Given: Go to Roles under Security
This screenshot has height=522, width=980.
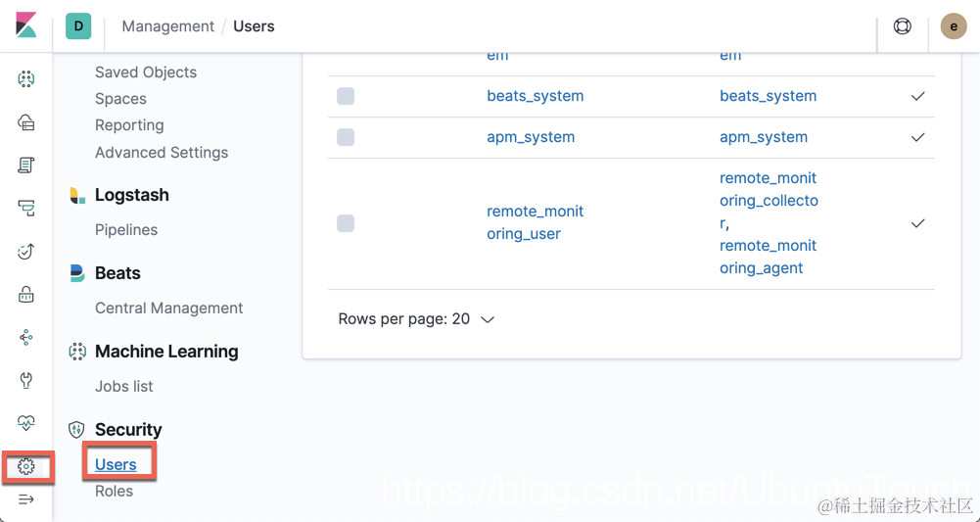Looking at the screenshot, I should [114, 491].
